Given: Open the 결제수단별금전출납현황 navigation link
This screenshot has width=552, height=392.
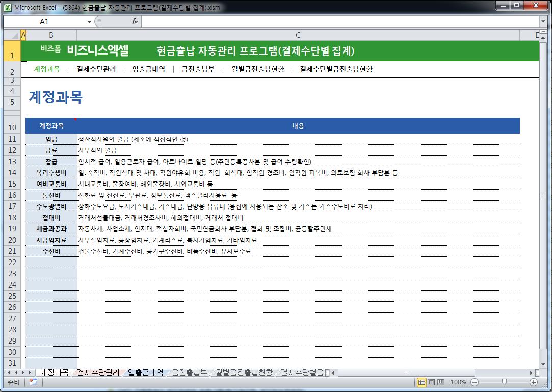Looking at the screenshot, I should pyautogui.click(x=336, y=69).
